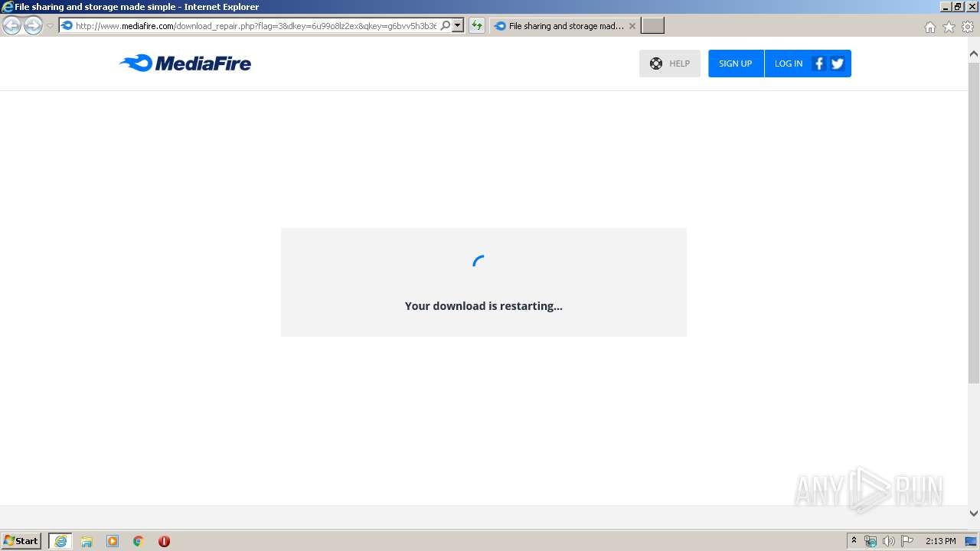Viewport: 980px width, 551px height.
Task: Log in with Facebook icon
Action: coord(818,64)
